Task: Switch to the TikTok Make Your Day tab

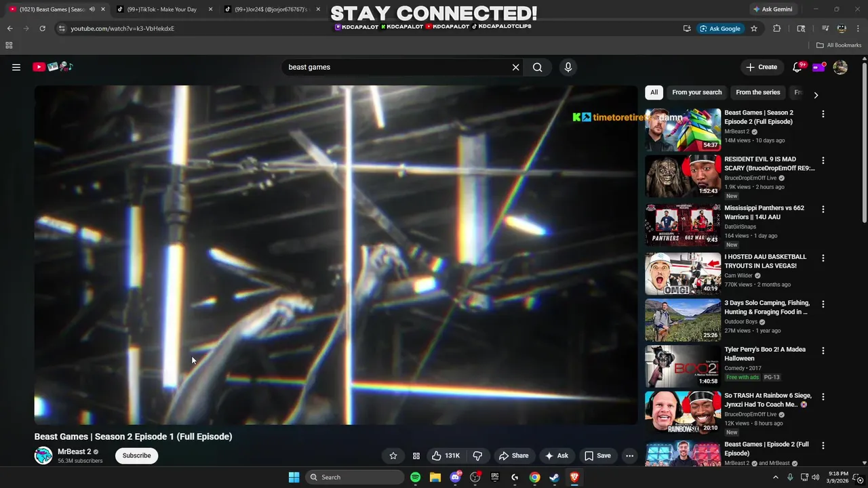Action: (161, 9)
